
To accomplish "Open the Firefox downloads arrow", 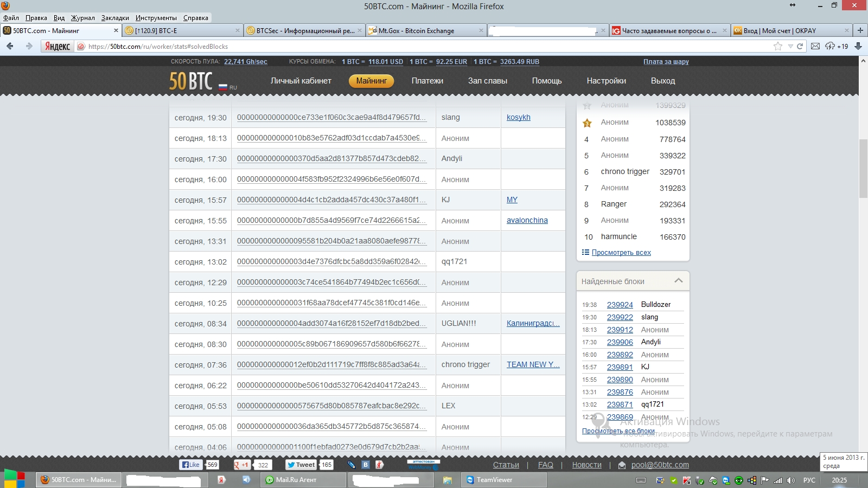I will (x=858, y=46).
